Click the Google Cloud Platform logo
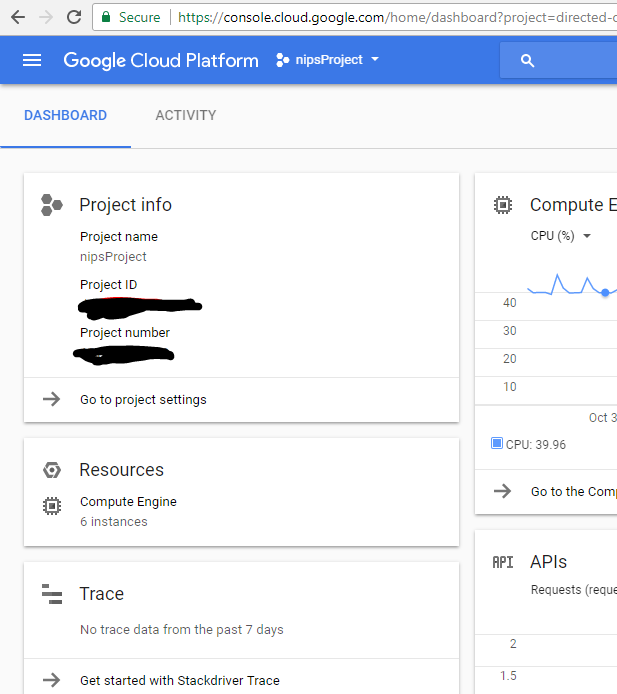Viewport: 617px width, 694px height. point(160,60)
